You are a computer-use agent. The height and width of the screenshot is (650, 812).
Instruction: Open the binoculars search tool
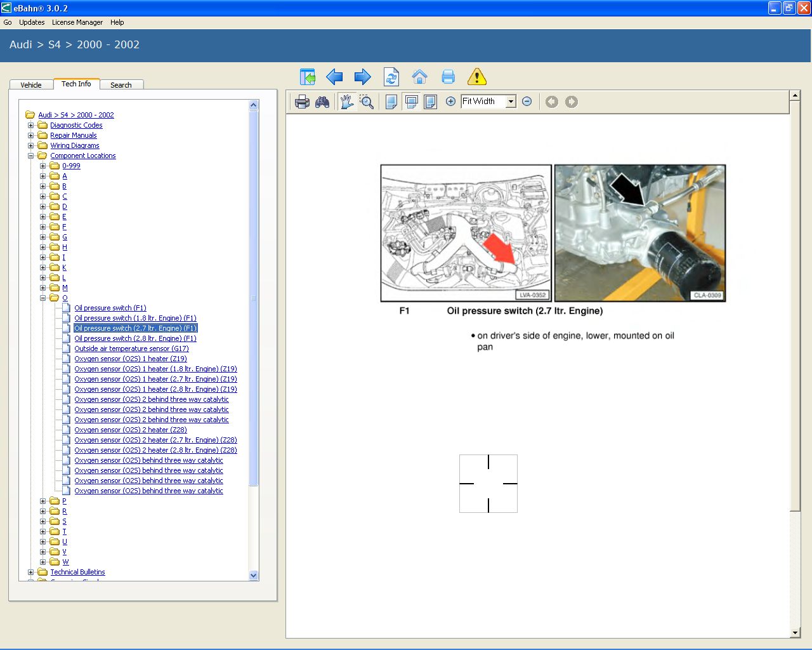click(322, 102)
